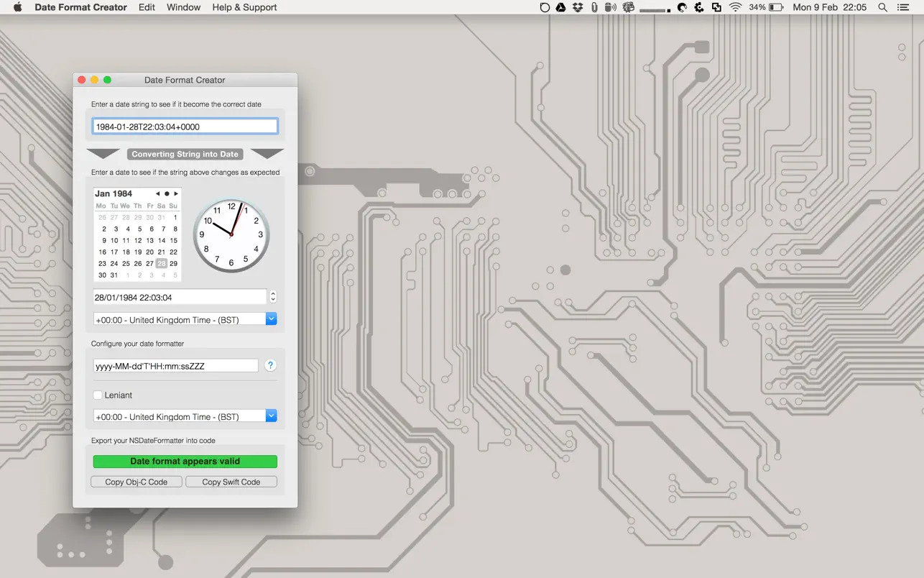Click the Dropbox menu bar icon
The width and height of the screenshot is (924, 578).
(x=576, y=7)
